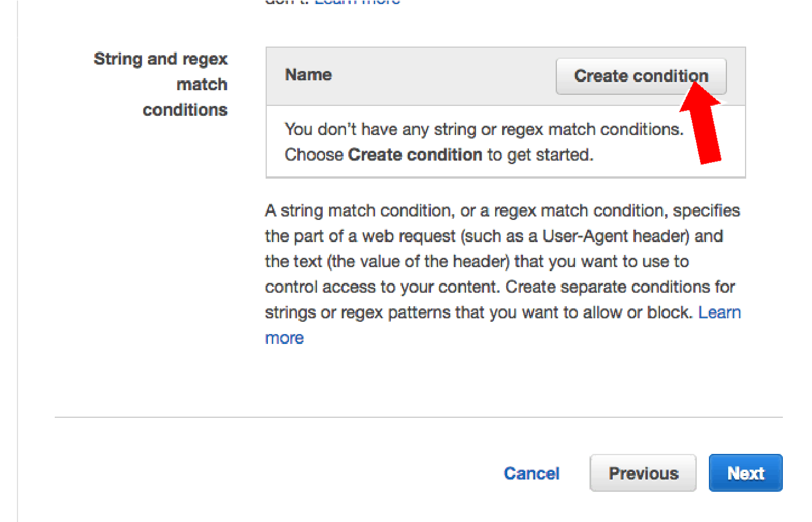Click the 'You don't have any' empty message
The width and height of the screenshot is (812, 522).
pyautogui.click(x=483, y=141)
